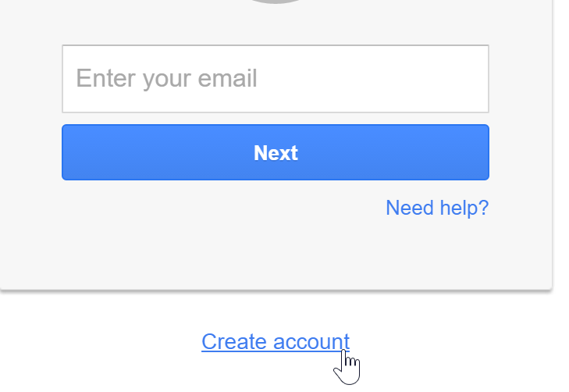Click the 'Enter your email' placeholder text
Screen dimensions: 569x392
pos(166,79)
